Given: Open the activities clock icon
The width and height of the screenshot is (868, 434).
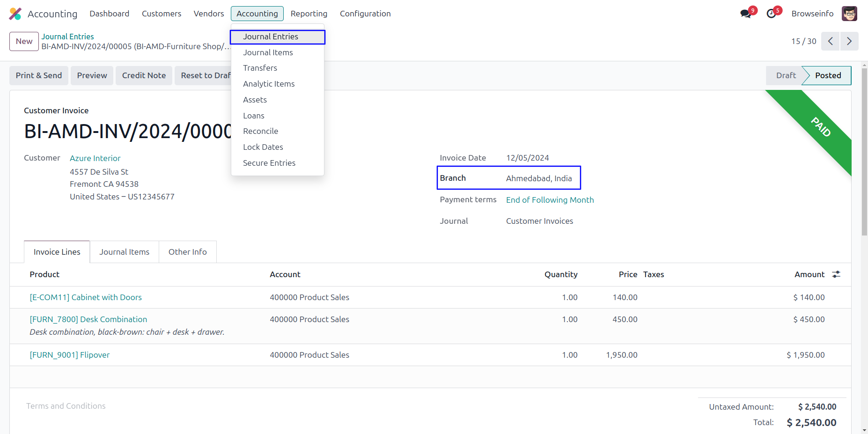Looking at the screenshot, I should [x=771, y=14].
